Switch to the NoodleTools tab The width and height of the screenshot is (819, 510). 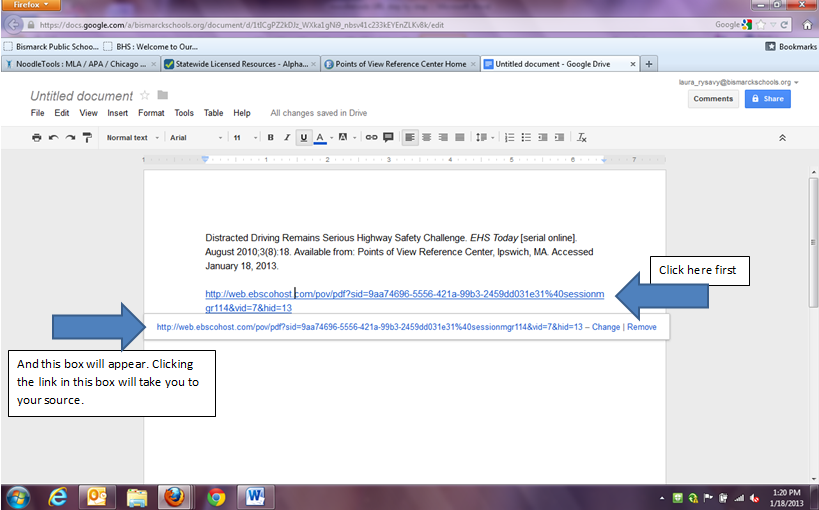pyautogui.click(x=80, y=64)
